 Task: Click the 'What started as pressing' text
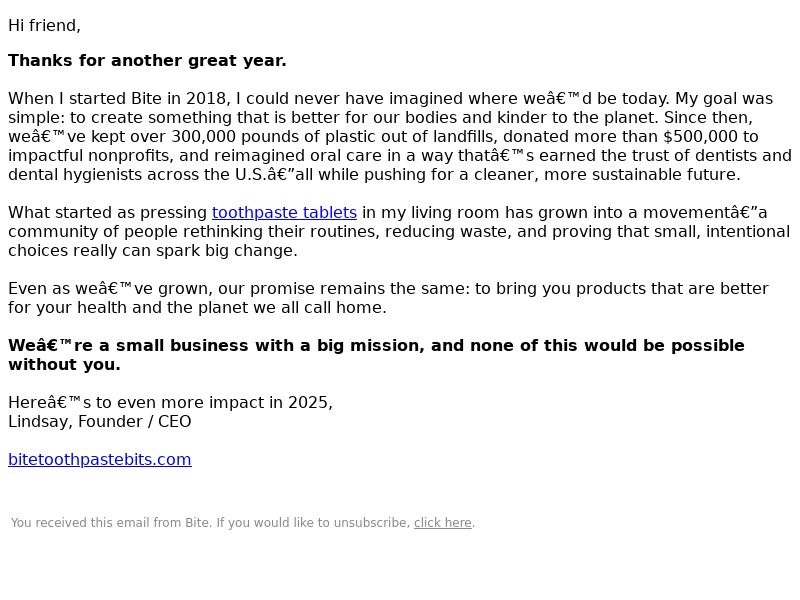click(108, 212)
